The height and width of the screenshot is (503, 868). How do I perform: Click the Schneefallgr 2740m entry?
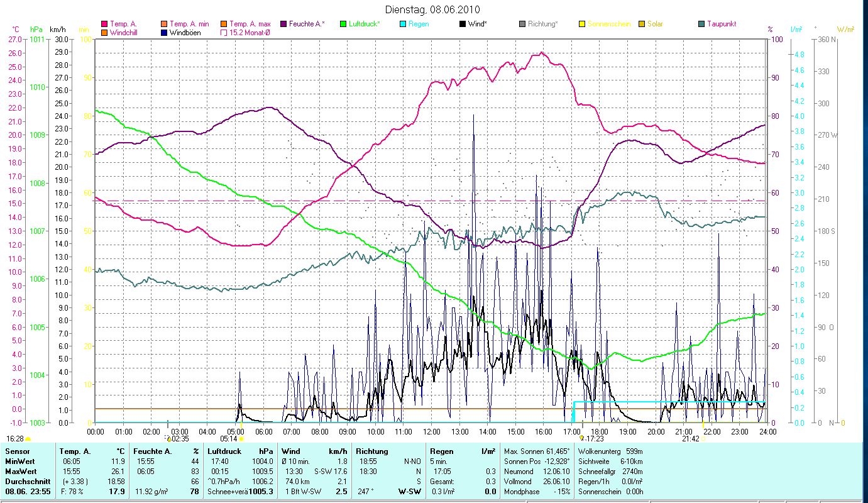click(610, 472)
